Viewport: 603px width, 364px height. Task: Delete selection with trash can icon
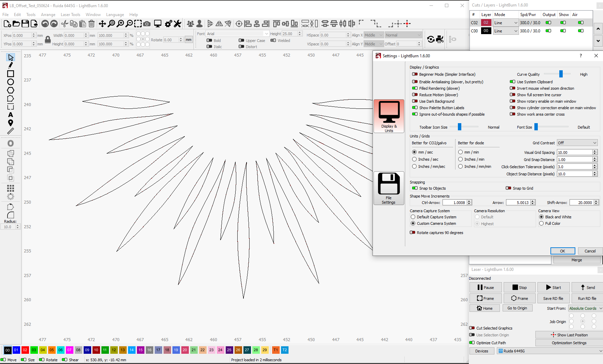point(92,24)
